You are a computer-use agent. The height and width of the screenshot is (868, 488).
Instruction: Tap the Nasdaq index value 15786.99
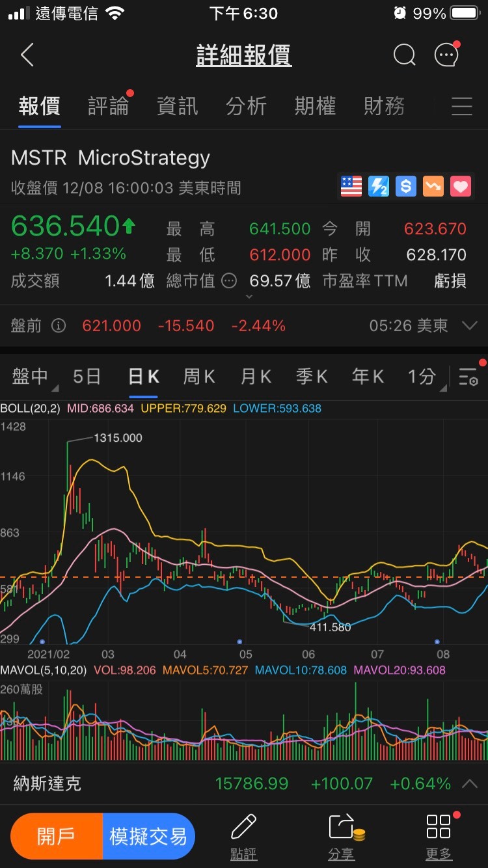[252, 783]
